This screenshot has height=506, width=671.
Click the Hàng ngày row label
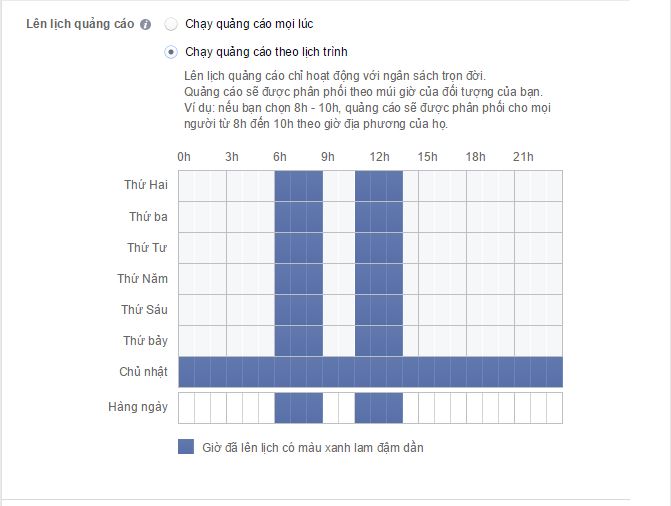(138, 407)
